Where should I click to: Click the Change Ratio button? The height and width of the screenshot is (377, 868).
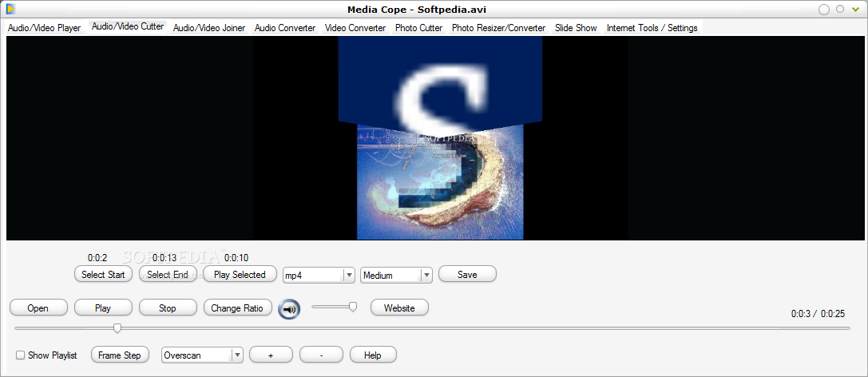[237, 308]
